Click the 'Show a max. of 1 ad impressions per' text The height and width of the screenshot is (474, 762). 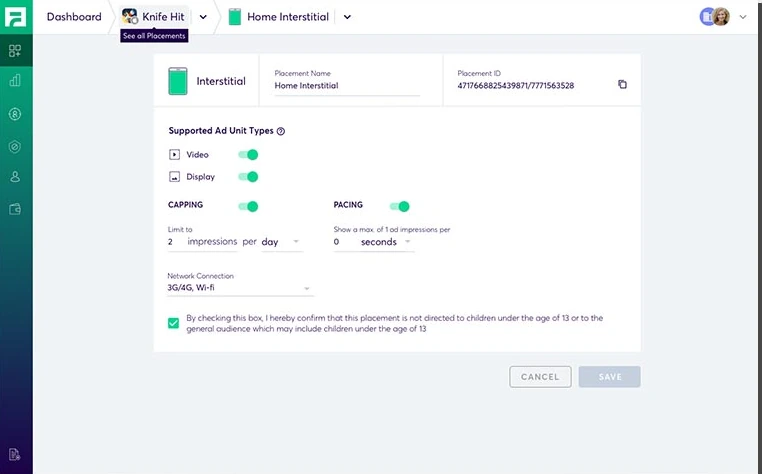pos(392,229)
